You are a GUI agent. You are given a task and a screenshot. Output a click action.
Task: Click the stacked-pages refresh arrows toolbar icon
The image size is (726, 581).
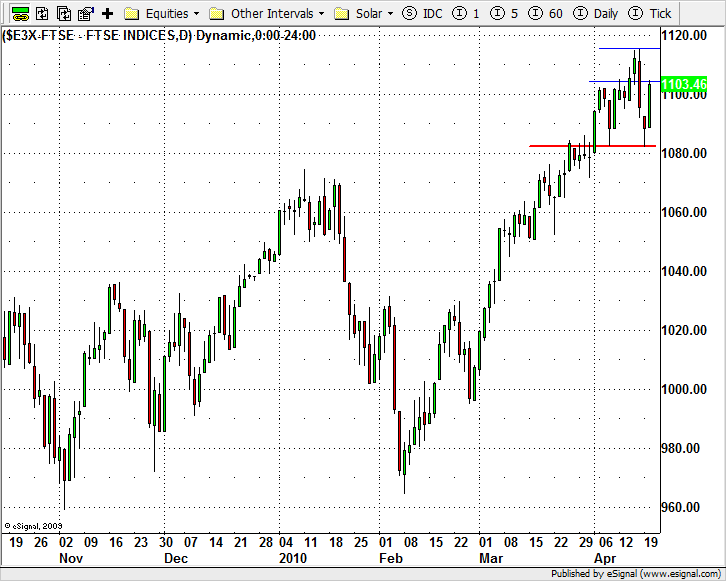pos(64,13)
